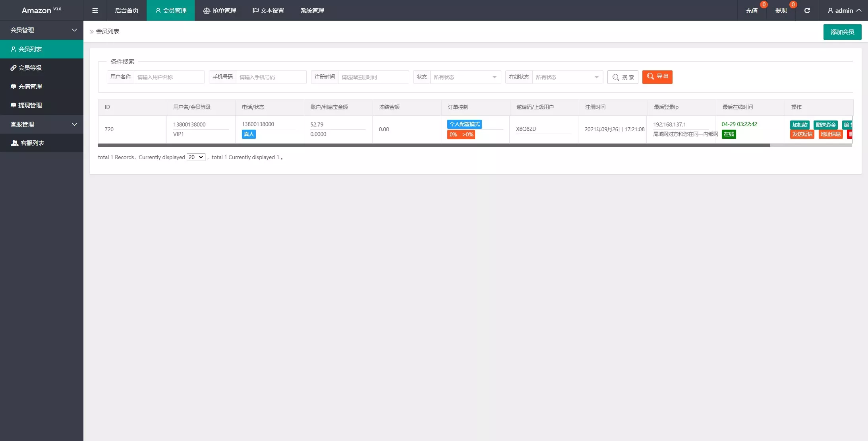Viewport: 868px width, 441px height.
Task: Open the 文本设置 top menu
Action: point(268,10)
